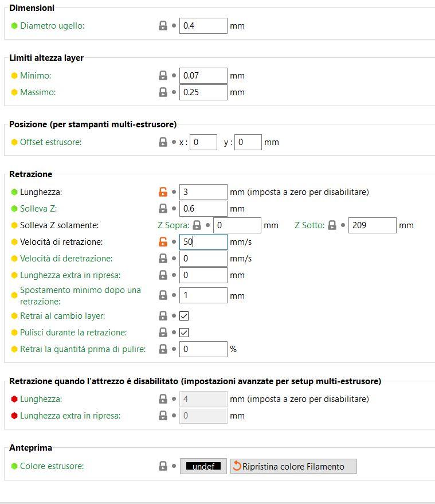The image size is (435, 504).
Task: Click the Velocità di retrazione label link
Action: [61, 242]
